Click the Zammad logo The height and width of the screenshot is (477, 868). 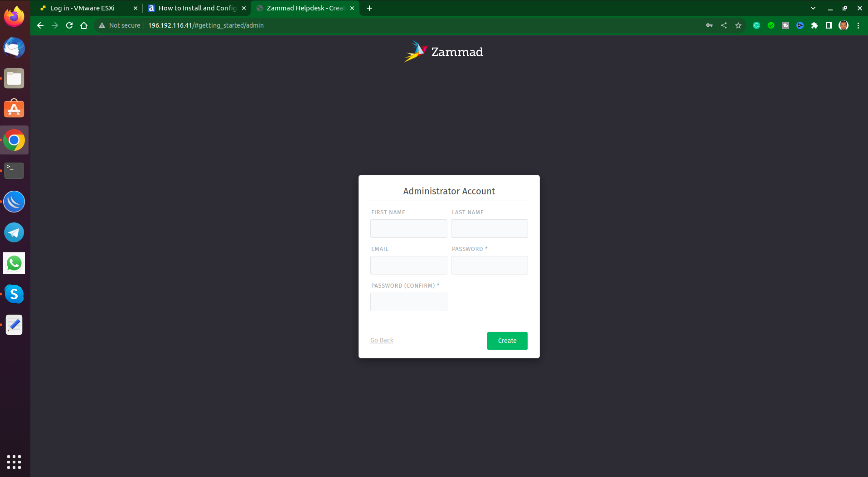point(444,52)
